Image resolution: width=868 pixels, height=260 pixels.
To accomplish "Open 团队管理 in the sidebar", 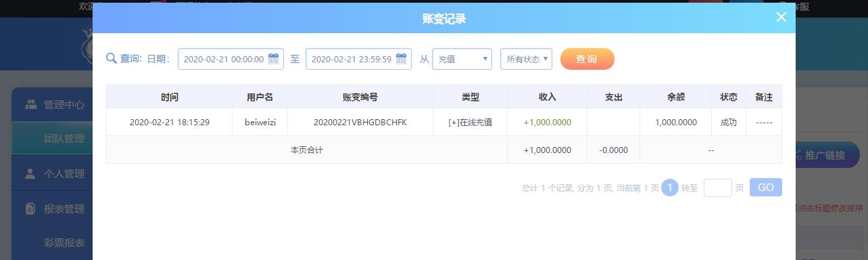I will click(x=64, y=139).
